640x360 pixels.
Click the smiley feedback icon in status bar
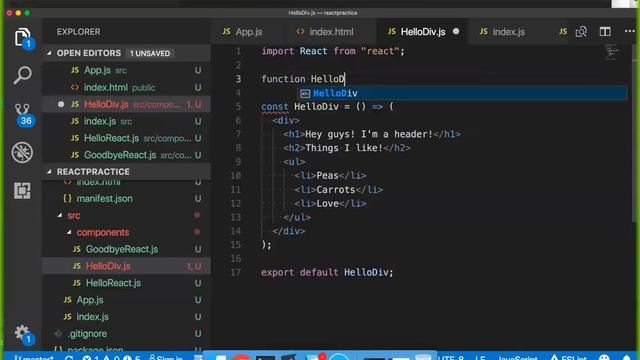tap(604, 357)
